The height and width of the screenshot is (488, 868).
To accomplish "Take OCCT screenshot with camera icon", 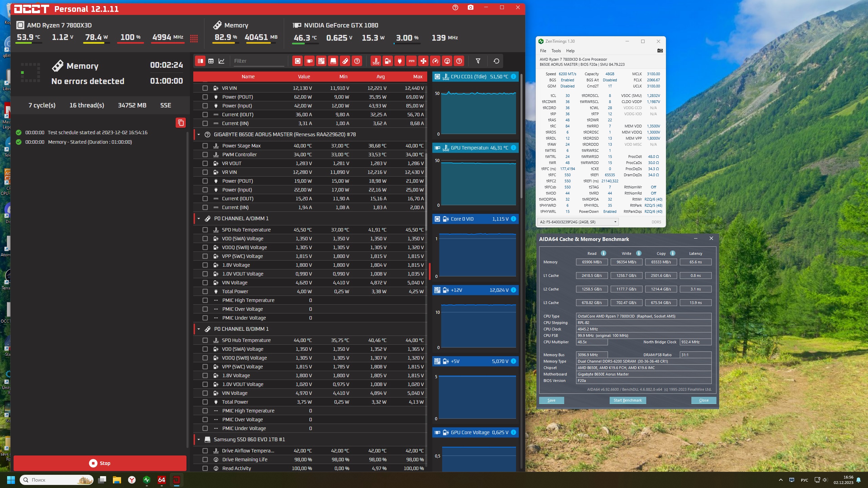I will [470, 7].
